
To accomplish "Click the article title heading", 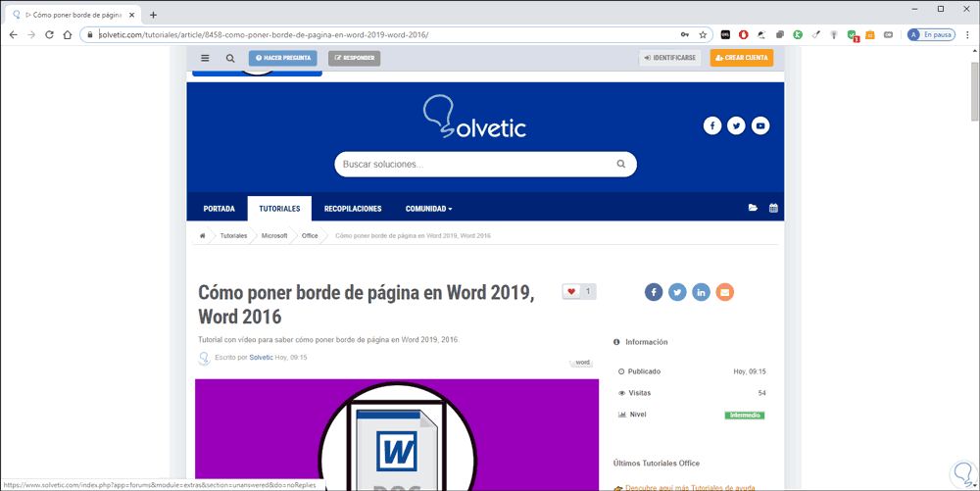I will click(367, 304).
